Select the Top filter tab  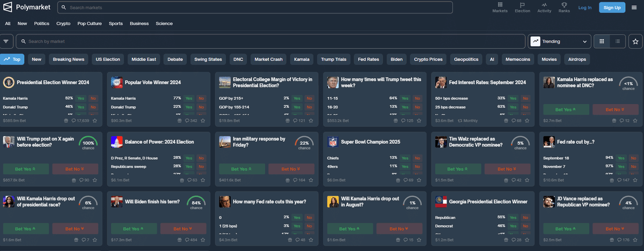point(12,59)
